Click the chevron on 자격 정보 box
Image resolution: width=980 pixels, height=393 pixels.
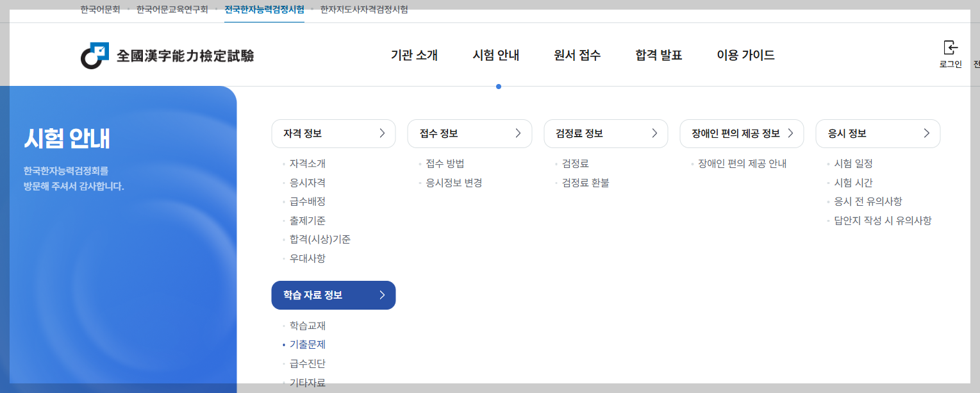[x=382, y=133]
